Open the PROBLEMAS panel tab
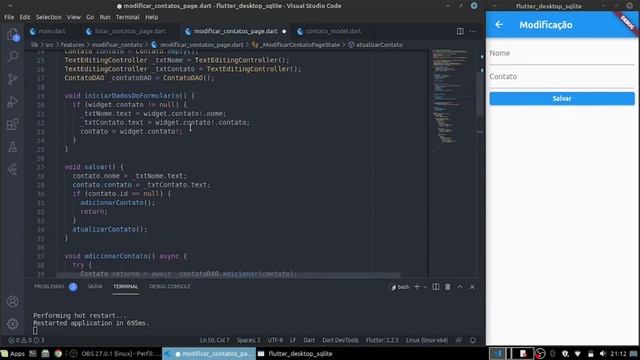The width and height of the screenshot is (640, 360). 49,287
